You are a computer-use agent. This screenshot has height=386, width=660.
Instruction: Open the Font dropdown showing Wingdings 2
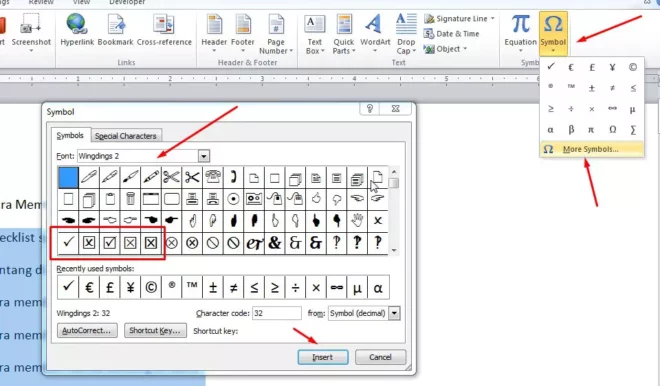203,156
